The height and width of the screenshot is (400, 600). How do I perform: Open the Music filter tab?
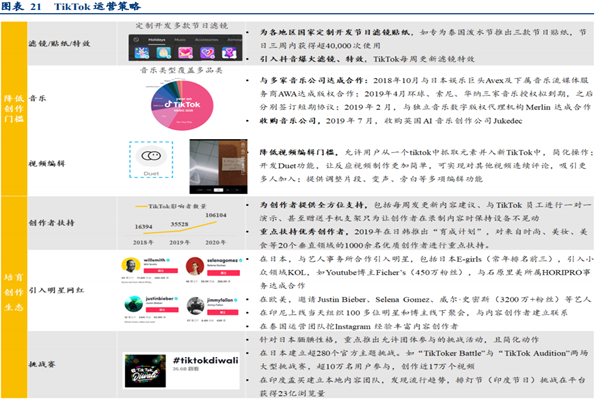[180, 40]
